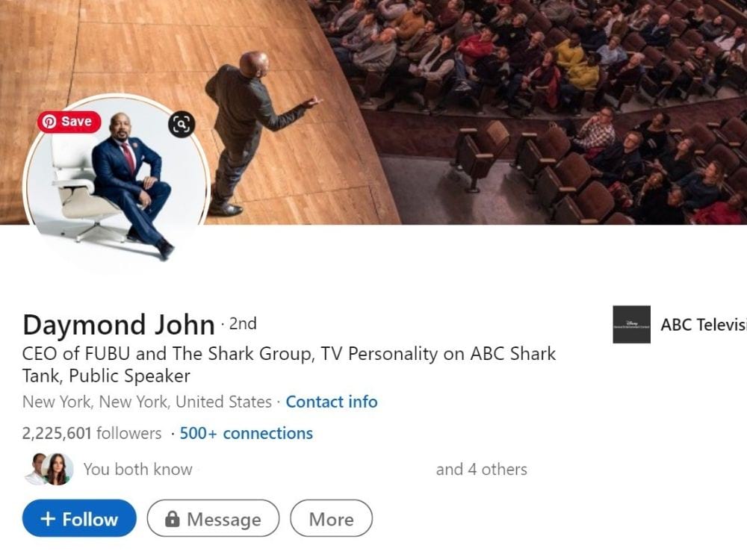
Task: Open the More options menu
Action: [331, 519]
